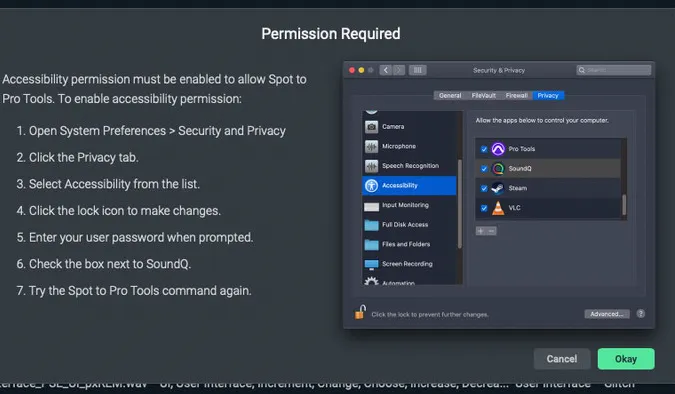Screen dimensions: 675x394
Task: Click the Pro Tools app icon
Action: (498, 149)
